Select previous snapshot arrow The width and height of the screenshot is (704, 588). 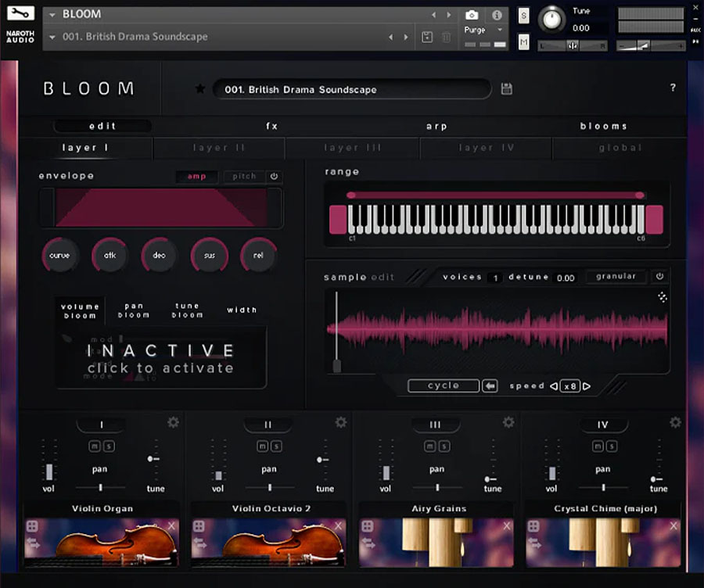pos(390,37)
